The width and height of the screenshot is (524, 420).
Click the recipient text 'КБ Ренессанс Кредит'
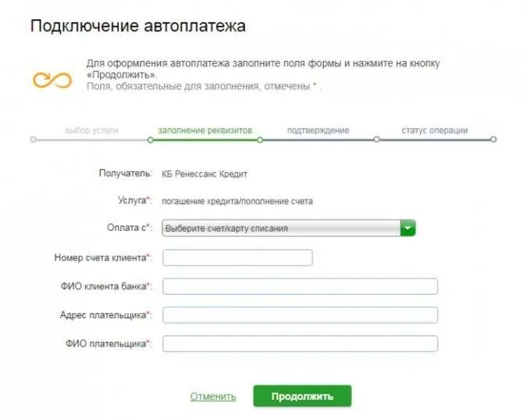205,174
